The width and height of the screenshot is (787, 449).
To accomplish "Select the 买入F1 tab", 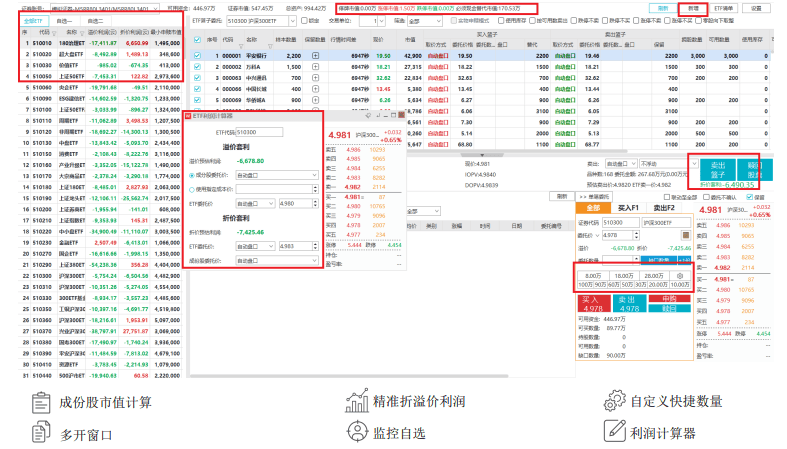I will click(x=628, y=208).
